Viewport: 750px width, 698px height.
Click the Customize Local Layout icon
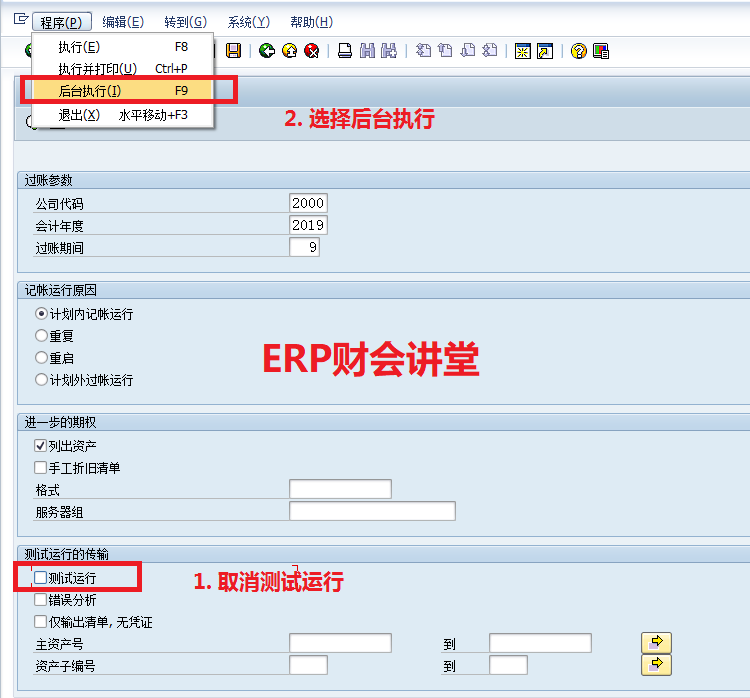601,51
